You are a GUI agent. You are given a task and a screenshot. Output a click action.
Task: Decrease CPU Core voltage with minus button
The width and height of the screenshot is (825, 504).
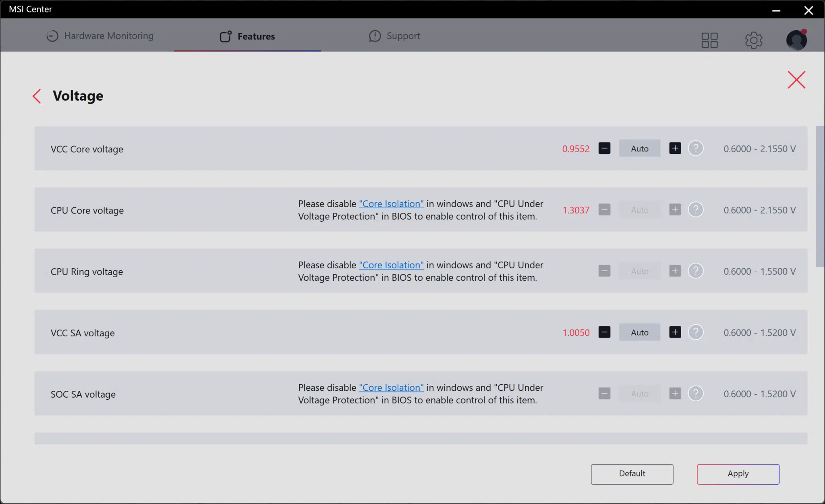[x=604, y=209]
